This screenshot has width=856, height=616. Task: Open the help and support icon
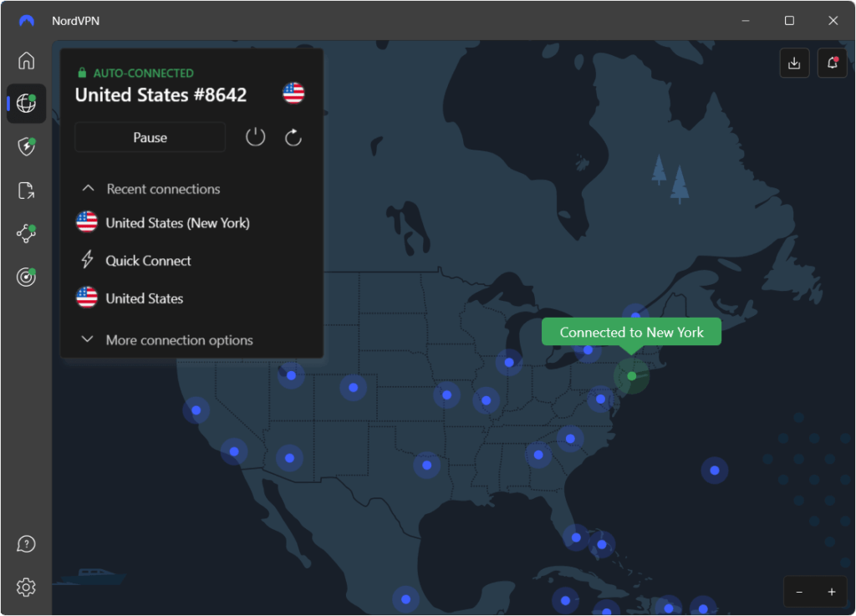click(26, 544)
